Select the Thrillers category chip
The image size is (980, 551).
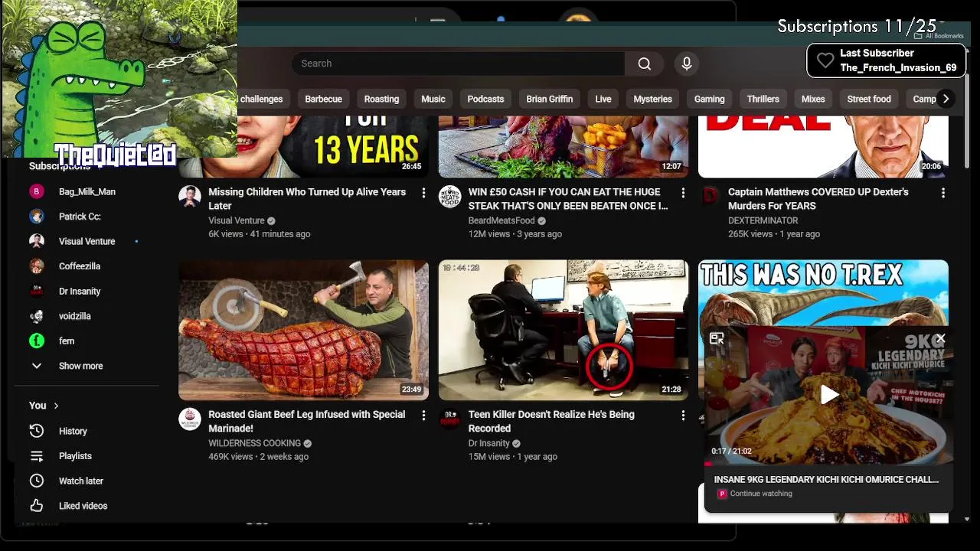pyautogui.click(x=763, y=99)
